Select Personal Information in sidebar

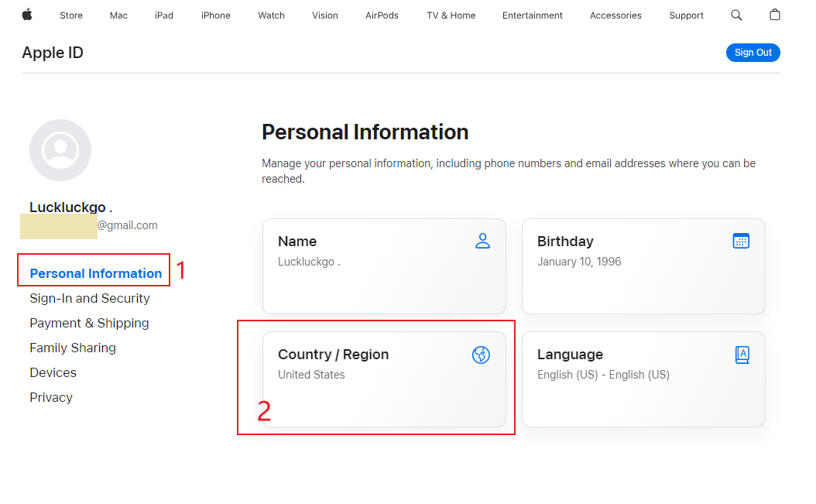coord(96,273)
